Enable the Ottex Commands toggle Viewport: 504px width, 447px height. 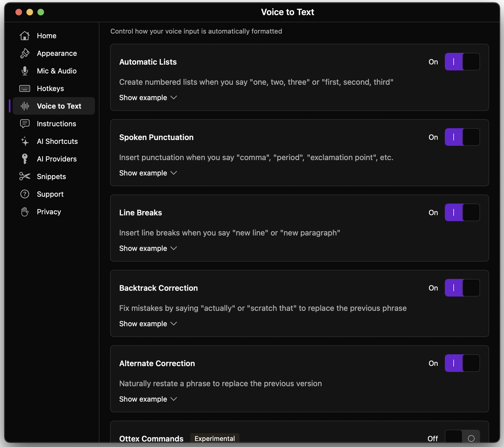462,438
